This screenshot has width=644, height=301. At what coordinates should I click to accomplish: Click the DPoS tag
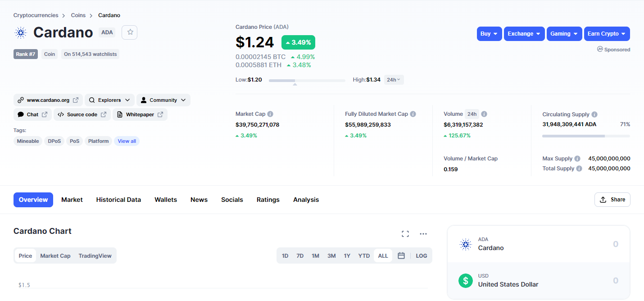[54, 141]
